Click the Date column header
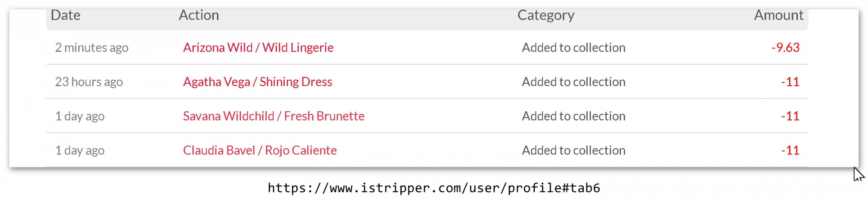Viewport: 868px width, 200px height. (x=66, y=15)
